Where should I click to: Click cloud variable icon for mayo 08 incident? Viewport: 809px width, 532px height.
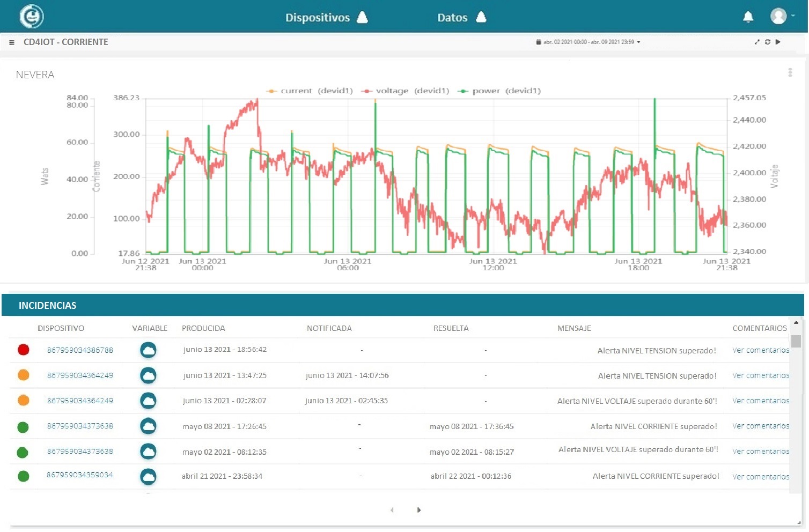coord(148,426)
